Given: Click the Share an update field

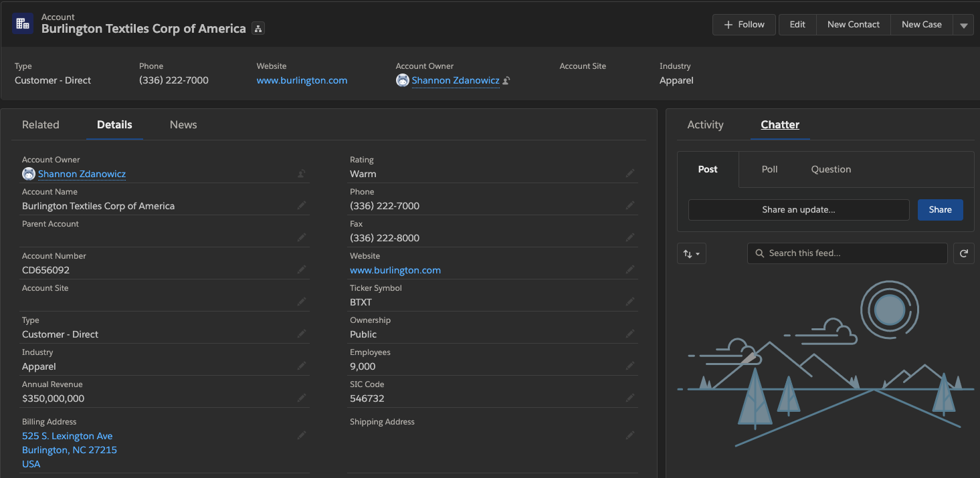Looking at the screenshot, I should pyautogui.click(x=799, y=210).
